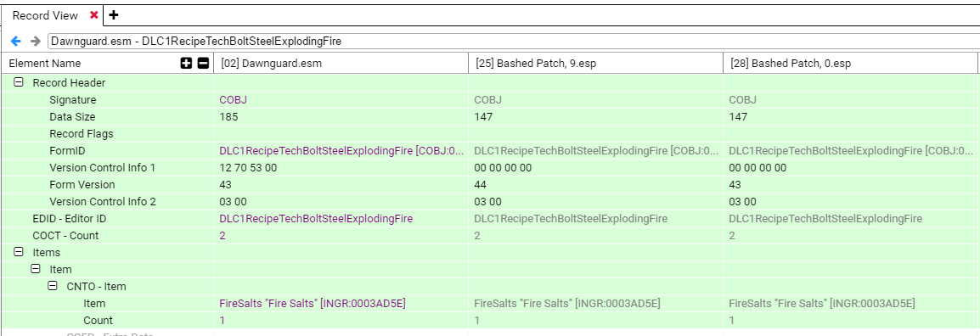
Task: Click Bashed Patch, 9.esp Data Size 147
Action: [x=483, y=117]
